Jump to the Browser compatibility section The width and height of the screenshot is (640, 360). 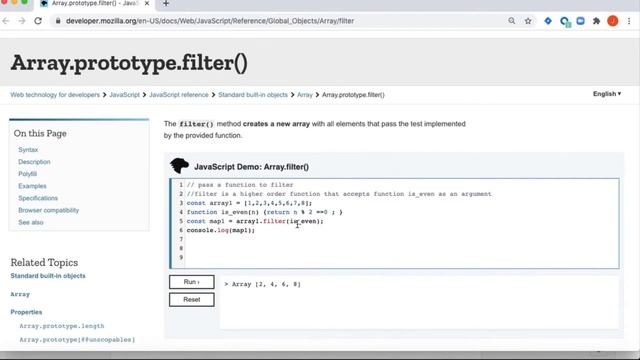click(49, 210)
